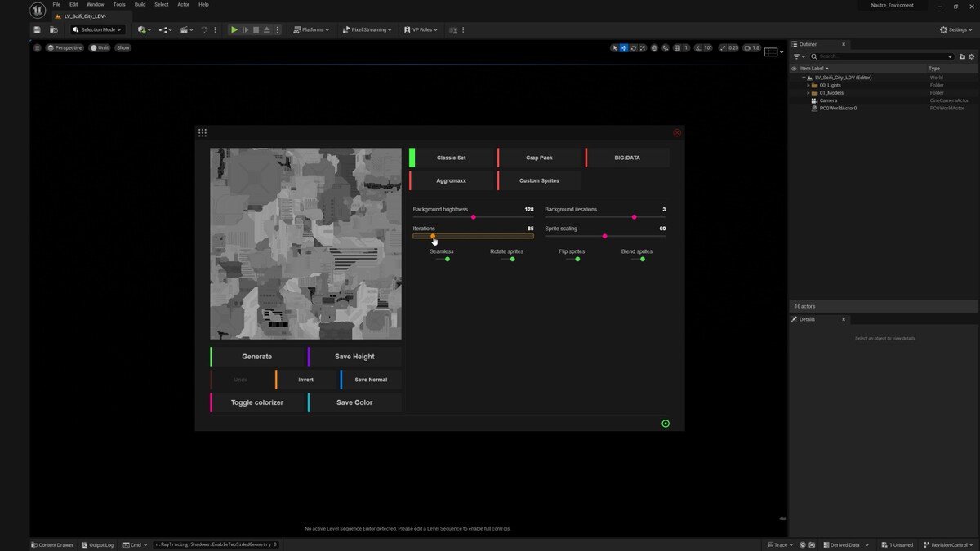The image size is (980, 551).
Task: Toggle the grid snap icon
Action: pos(677,48)
